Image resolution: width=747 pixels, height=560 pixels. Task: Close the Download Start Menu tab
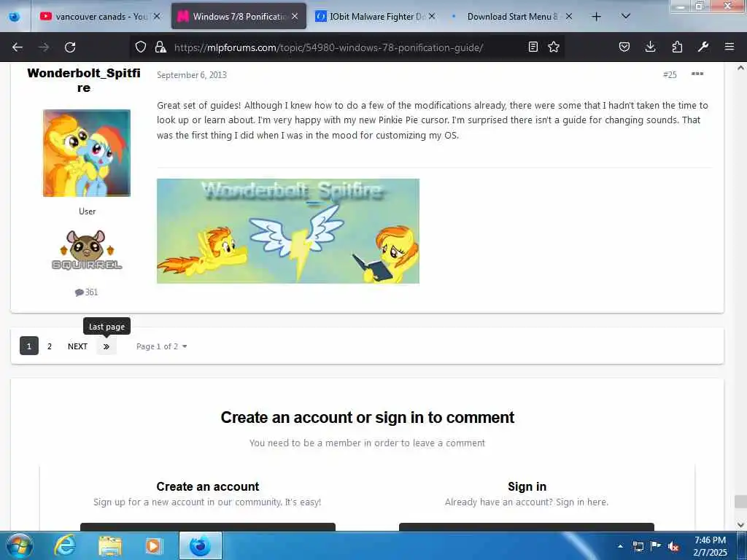point(569,16)
